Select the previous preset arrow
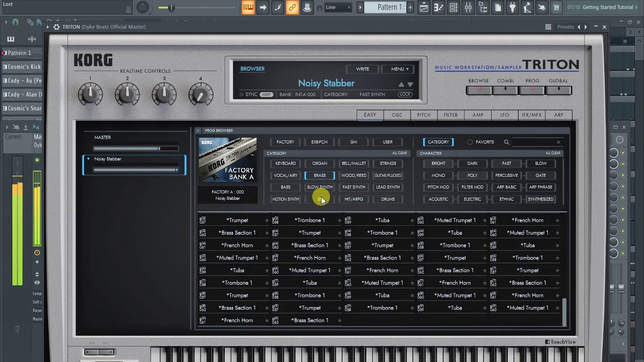The image size is (644, 362). (x=579, y=27)
